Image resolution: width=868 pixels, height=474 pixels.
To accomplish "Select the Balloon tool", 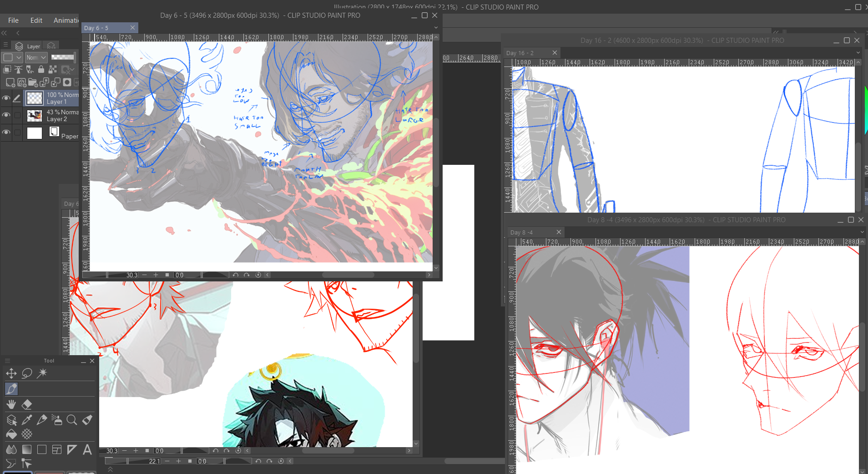I will pos(11,464).
